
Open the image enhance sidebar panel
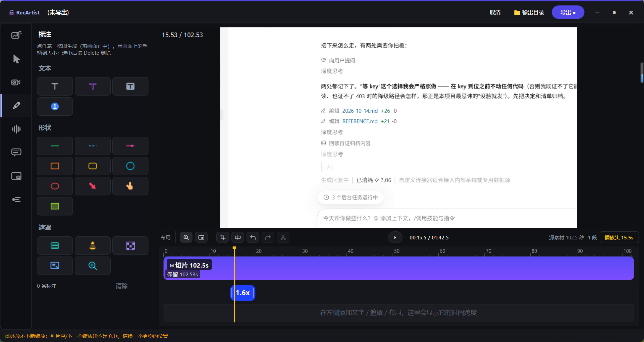pos(16,35)
